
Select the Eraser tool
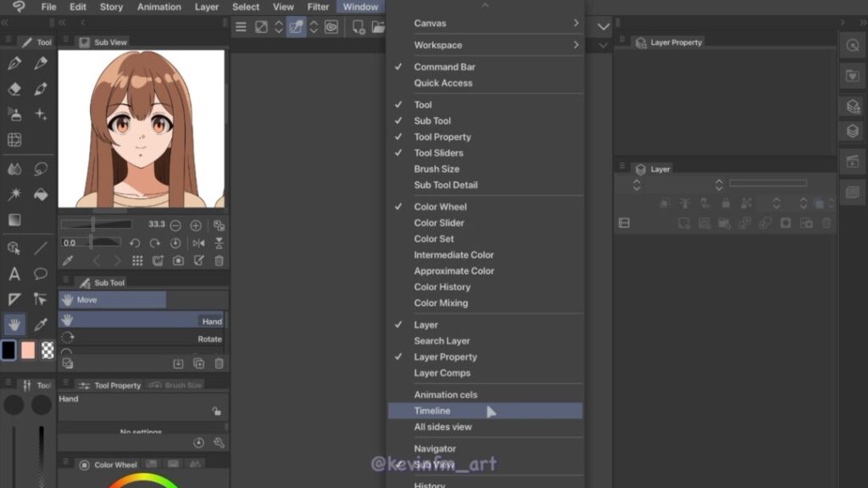(14, 89)
